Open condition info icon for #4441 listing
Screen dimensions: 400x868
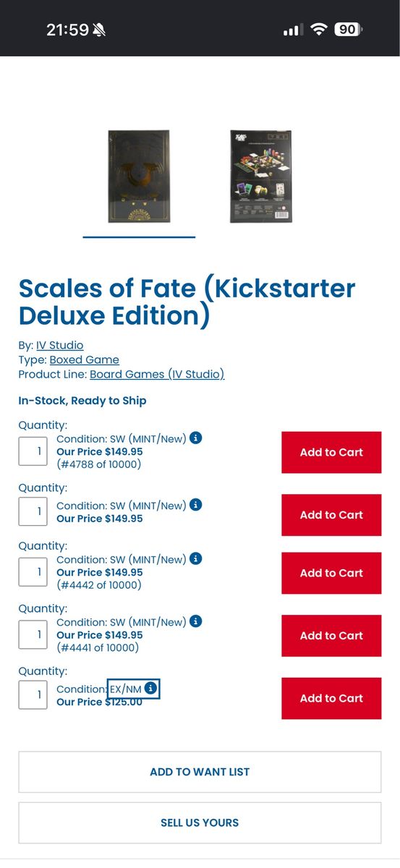click(195, 621)
